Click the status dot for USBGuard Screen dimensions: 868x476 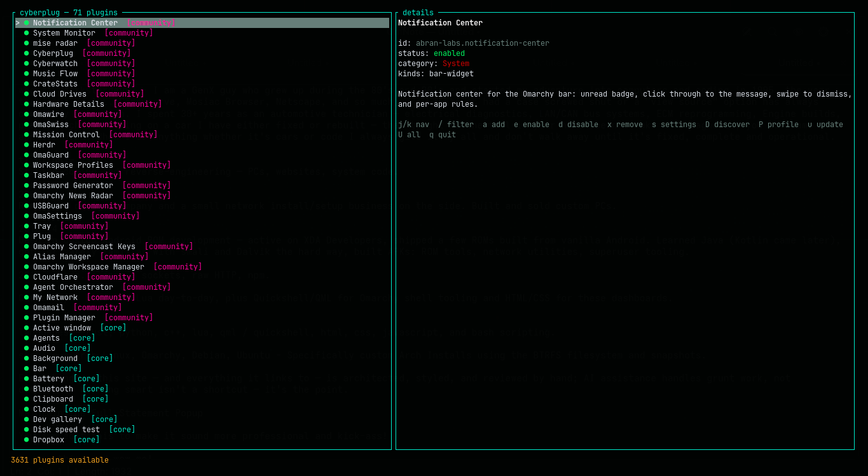click(27, 206)
